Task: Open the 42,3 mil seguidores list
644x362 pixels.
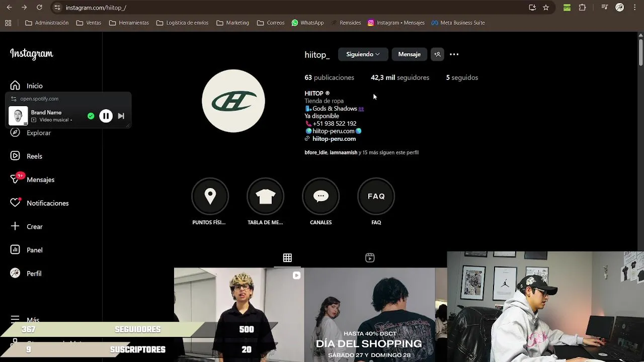Action: (x=400, y=77)
